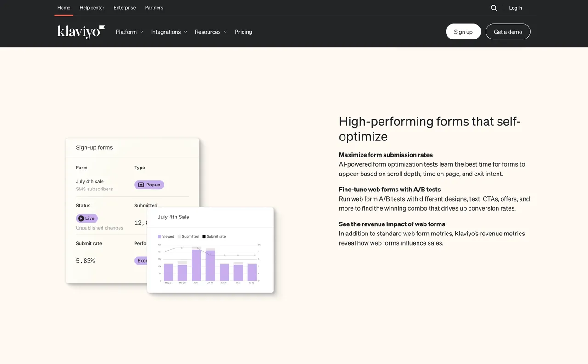Select the Jun 5 bar in the July 4th Sale chart
The width and height of the screenshot is (588, 364).
pos(196,265)
